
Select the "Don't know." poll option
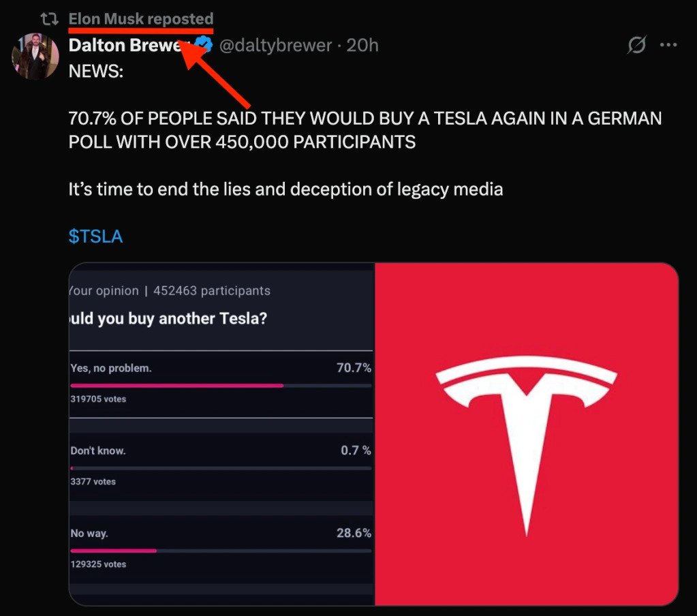98,450
